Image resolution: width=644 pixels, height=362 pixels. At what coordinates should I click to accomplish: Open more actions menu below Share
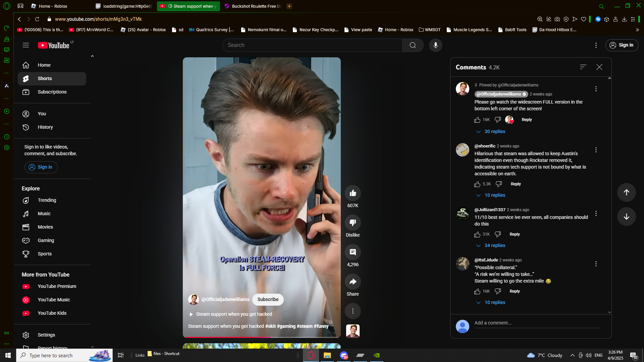[353, 311]
